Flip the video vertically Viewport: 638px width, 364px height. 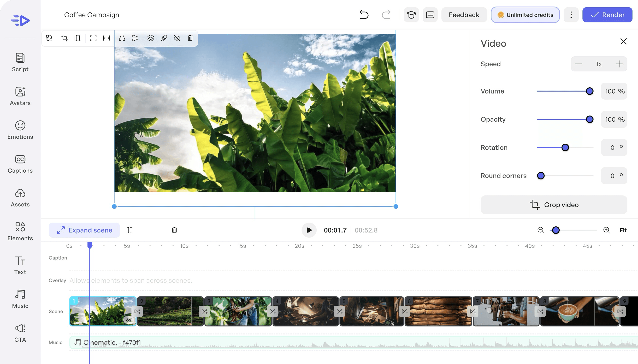[x=135, y=38]
